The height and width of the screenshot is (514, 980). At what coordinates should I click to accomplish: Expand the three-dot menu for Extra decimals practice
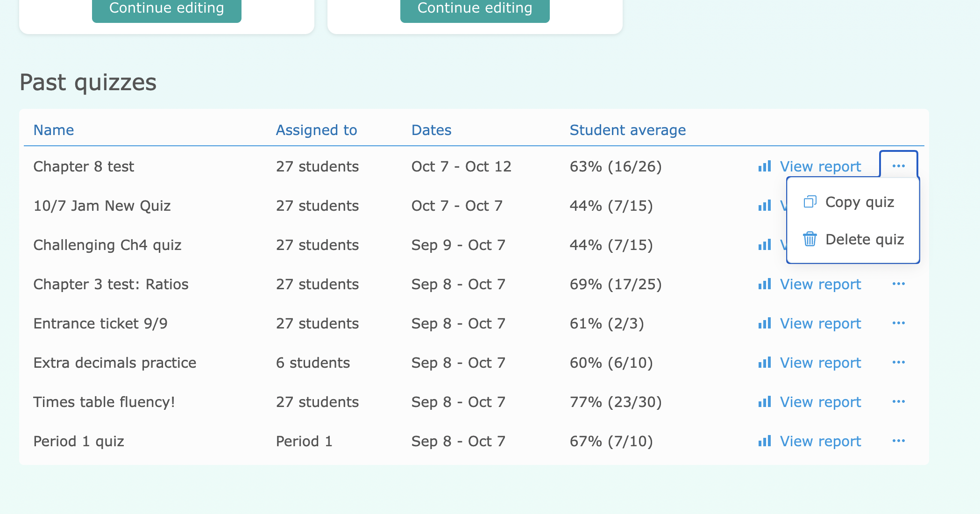899,363
